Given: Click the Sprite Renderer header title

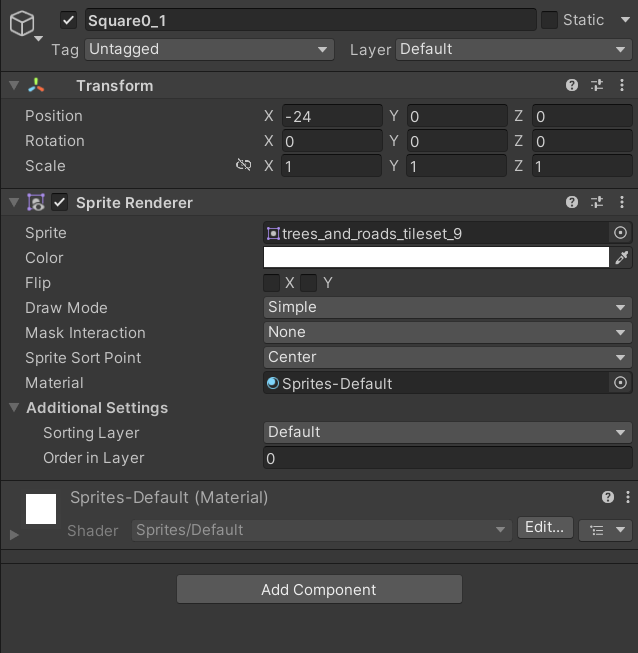Looking at the screenshot, I should pos(134,202).
